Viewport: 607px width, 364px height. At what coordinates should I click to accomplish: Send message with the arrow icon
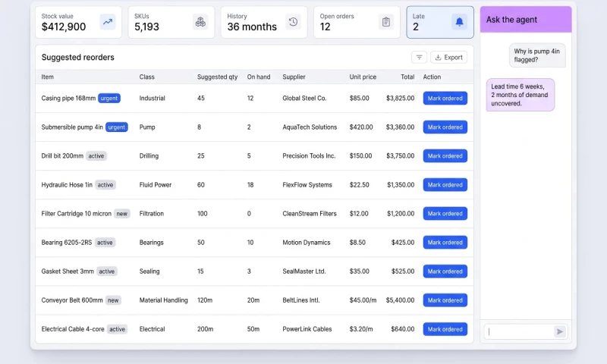tap(559, 331)
